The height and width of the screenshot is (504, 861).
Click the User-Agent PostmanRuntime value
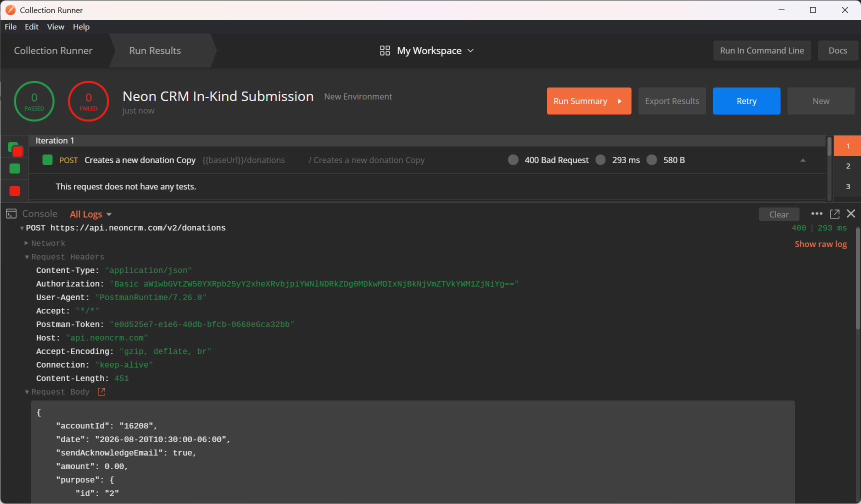pyautogui.click(x=150, y=297)
